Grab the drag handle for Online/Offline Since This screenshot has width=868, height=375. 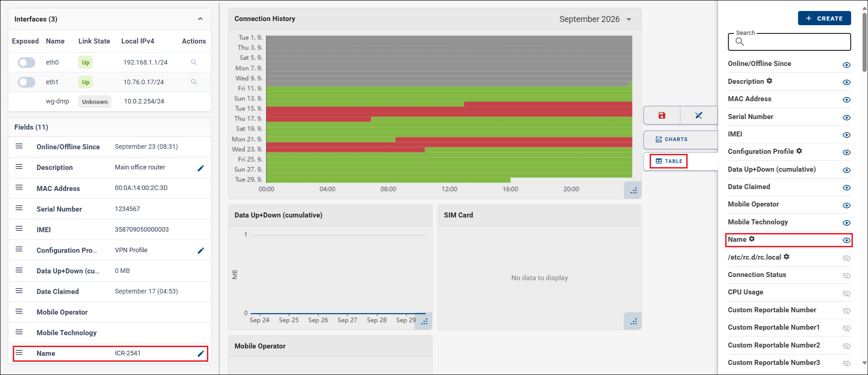(x=19, y=146)
